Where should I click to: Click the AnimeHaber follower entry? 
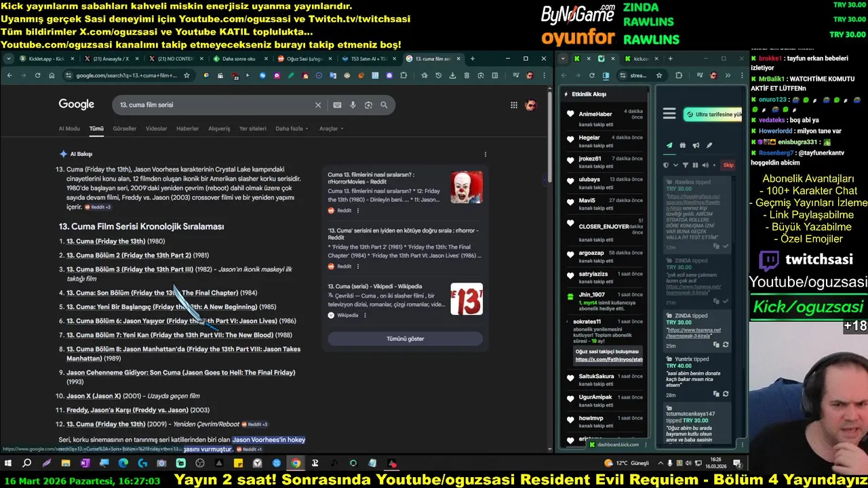tap(604, 119)
